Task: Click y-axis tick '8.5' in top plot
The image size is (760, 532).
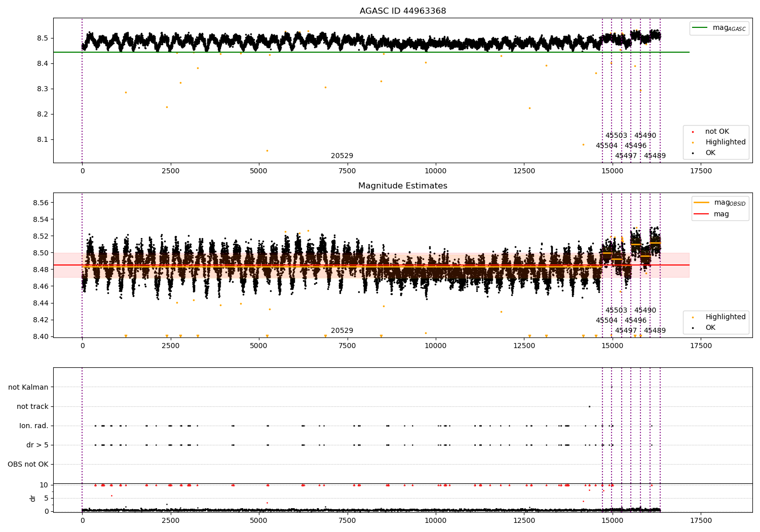Action: 43,38
